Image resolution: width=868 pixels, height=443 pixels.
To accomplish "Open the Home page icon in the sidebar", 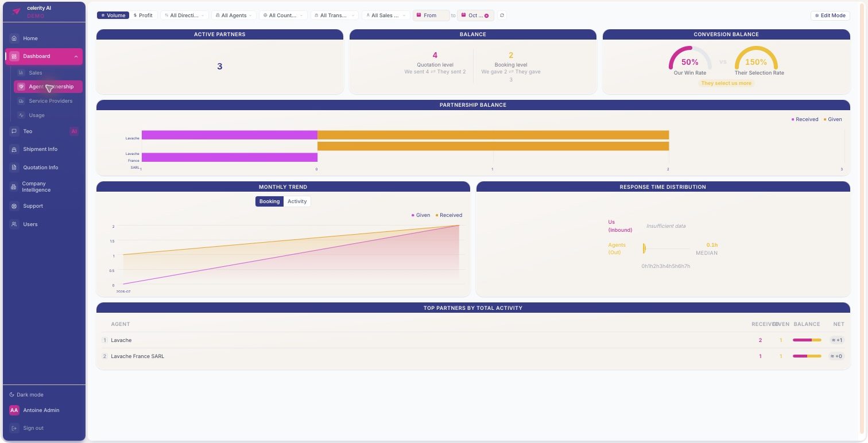I will tap(14, 38).
